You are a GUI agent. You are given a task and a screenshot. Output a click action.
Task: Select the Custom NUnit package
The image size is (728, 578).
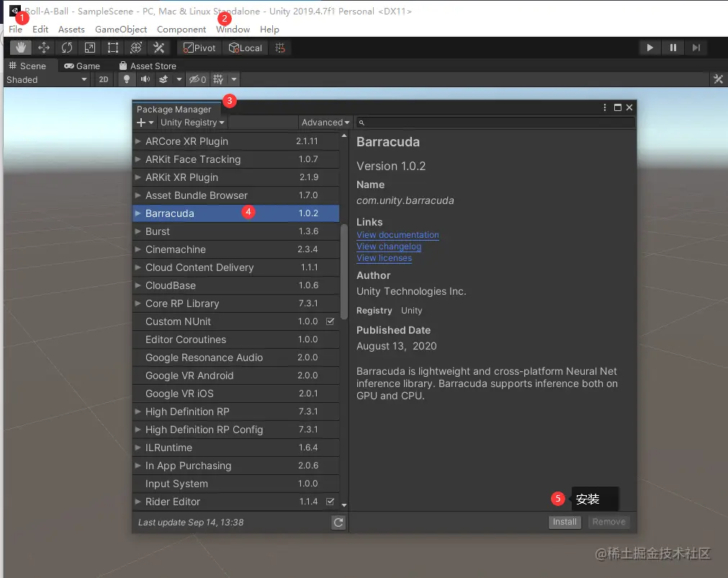tap(236, 321)
